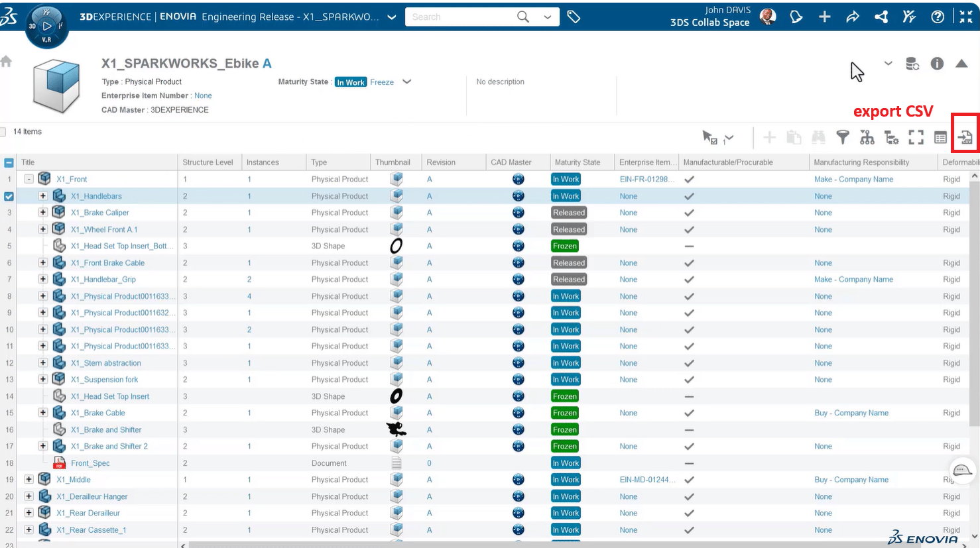This screenshot has height=548, width=980.
Task: Click the filter funnel toolbar icon
Action: (x=843, y=137)
